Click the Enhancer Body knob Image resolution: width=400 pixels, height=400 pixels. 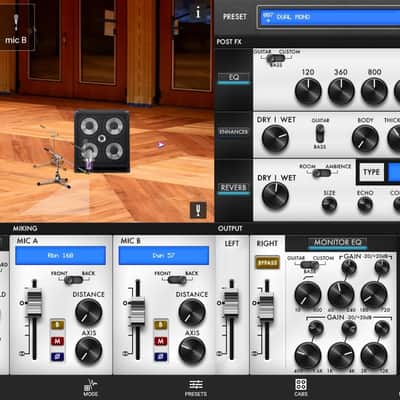click(365, 138)
